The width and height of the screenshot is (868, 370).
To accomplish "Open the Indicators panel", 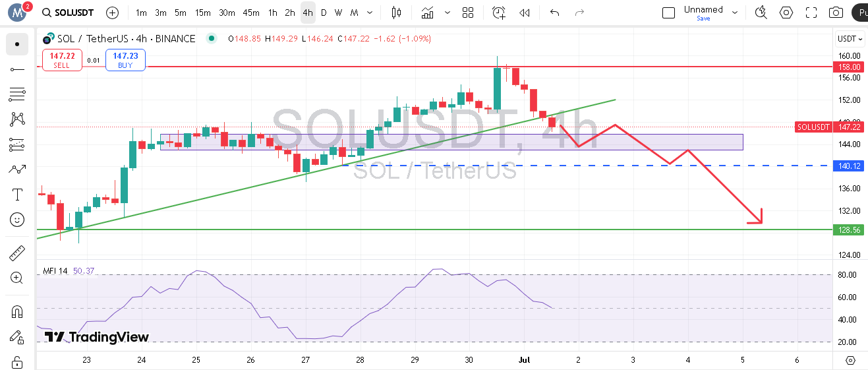I will pyautogui.click(x=428, y=13).
